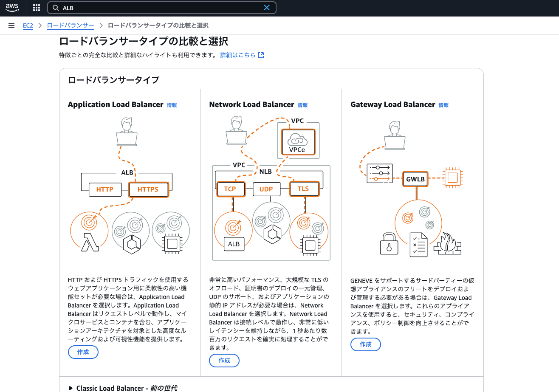Click 作成 under Network Load Balancer
559x392 pixels.
click(224, 361)
